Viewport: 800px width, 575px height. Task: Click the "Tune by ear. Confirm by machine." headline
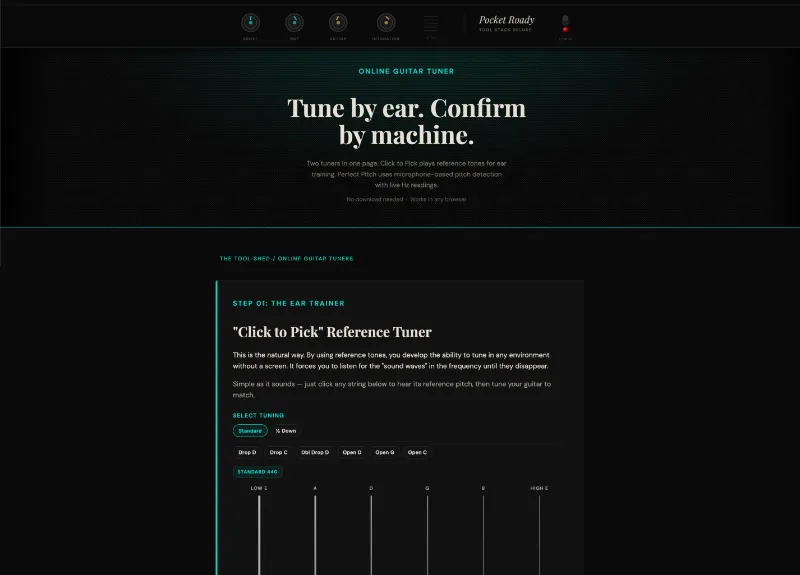[406, 121]
